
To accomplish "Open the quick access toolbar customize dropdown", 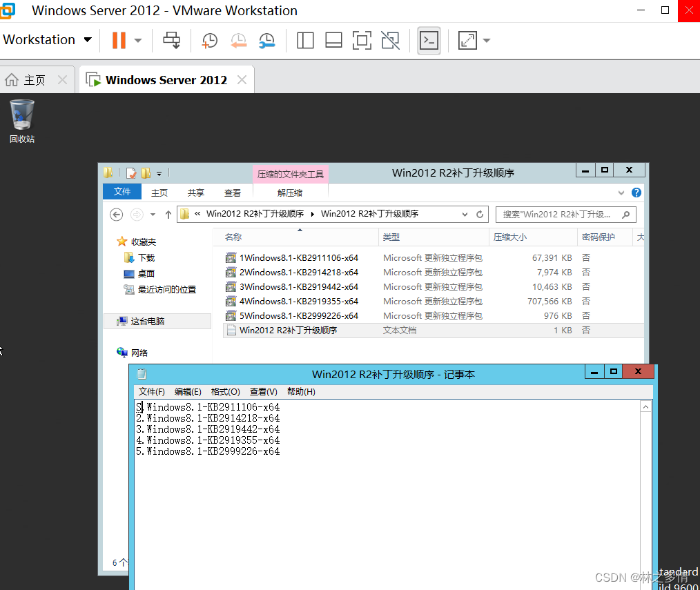I will [159, 173].
